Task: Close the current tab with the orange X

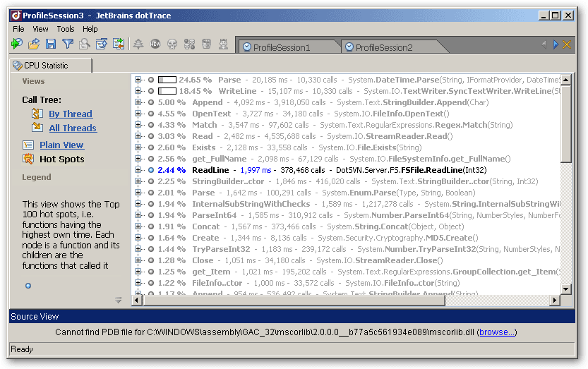Action: point(567,44)
